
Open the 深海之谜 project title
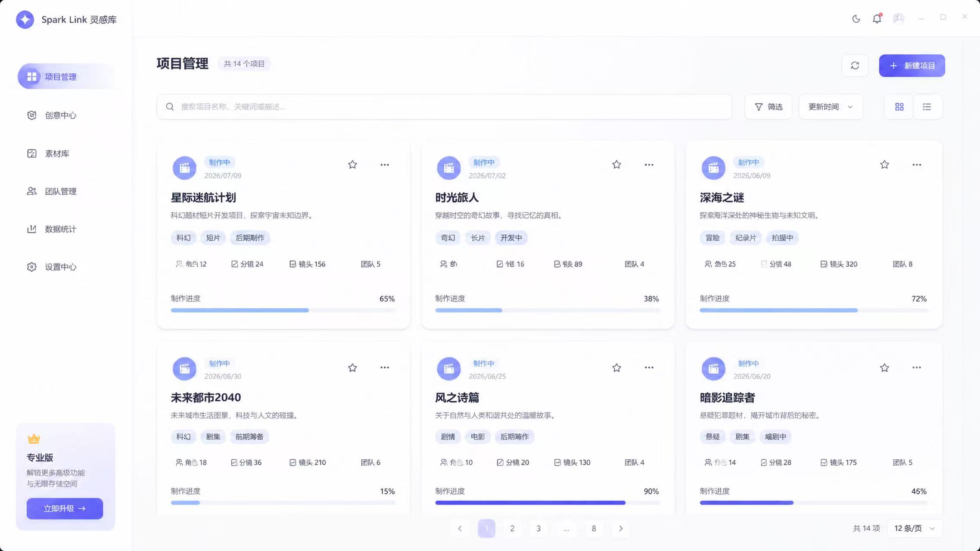click(x=722, y=198)
